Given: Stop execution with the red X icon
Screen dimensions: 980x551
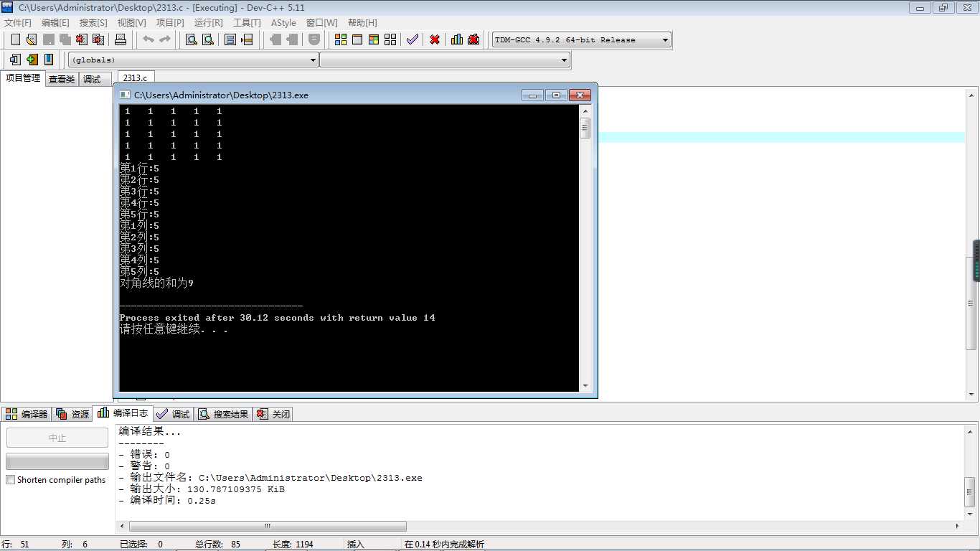Looking at the screenshot, I should pyautogui.click(x=435, y=39).
